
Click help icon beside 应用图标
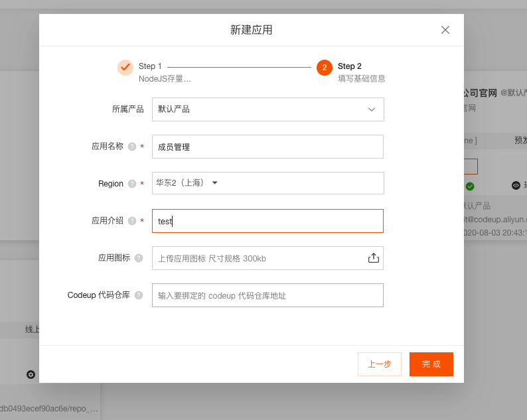pos(139,257)
